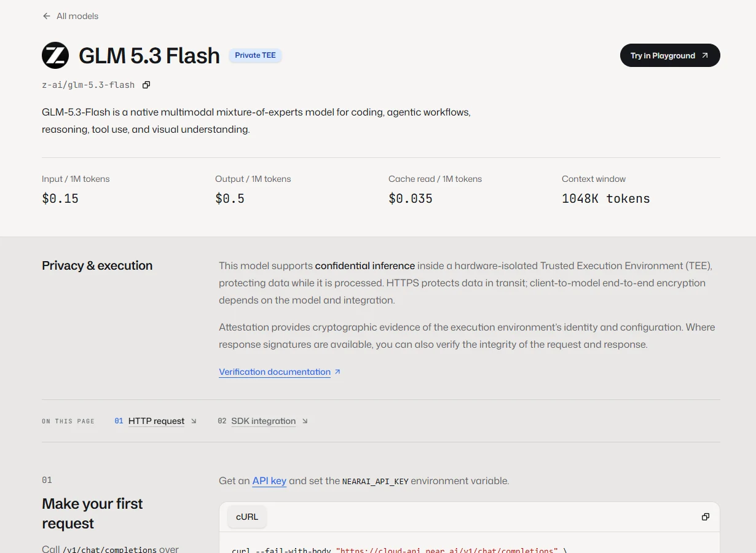Select the cURL tab
The height and width of the screenshot is (553, 756).
point(247,517)
